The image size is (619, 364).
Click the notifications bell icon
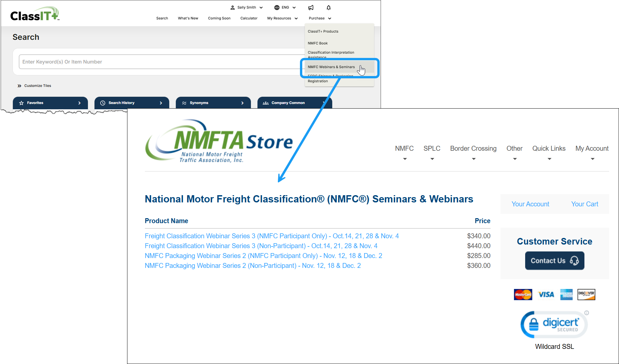pyautogui.click(x=329, y=7)
